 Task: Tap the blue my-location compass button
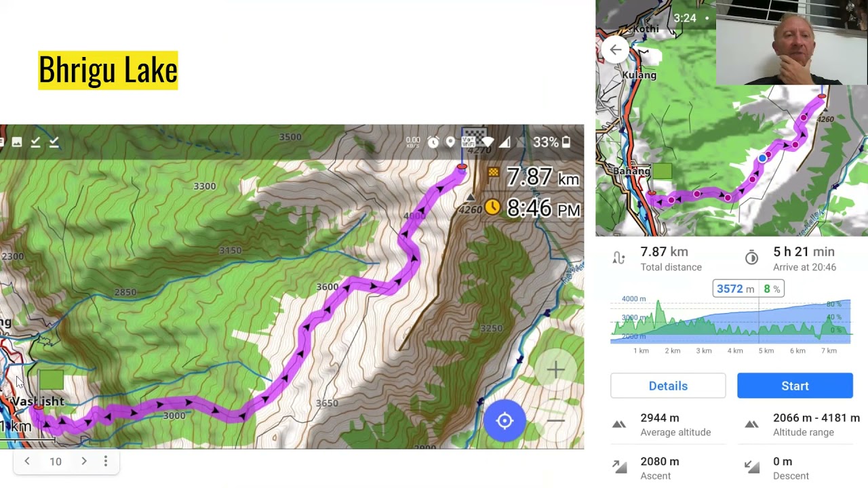[x=505, y=421]
